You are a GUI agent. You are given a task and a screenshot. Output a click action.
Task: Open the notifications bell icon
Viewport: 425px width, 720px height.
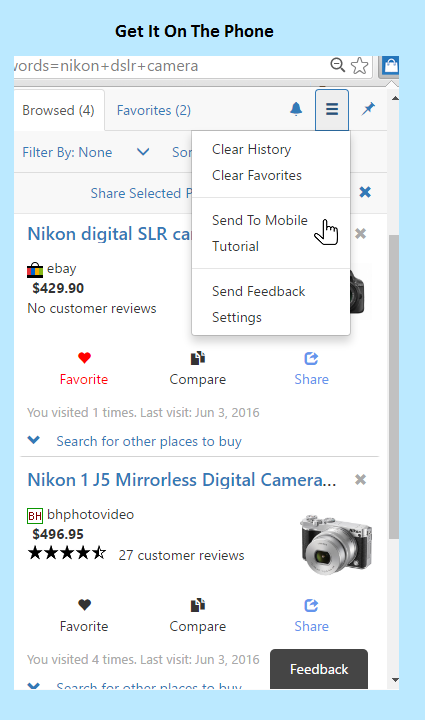(x=296, y=109)
